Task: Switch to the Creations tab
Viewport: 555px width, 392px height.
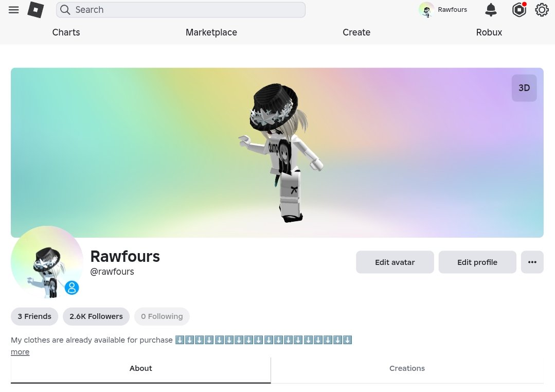Action: tap(407, 368)
